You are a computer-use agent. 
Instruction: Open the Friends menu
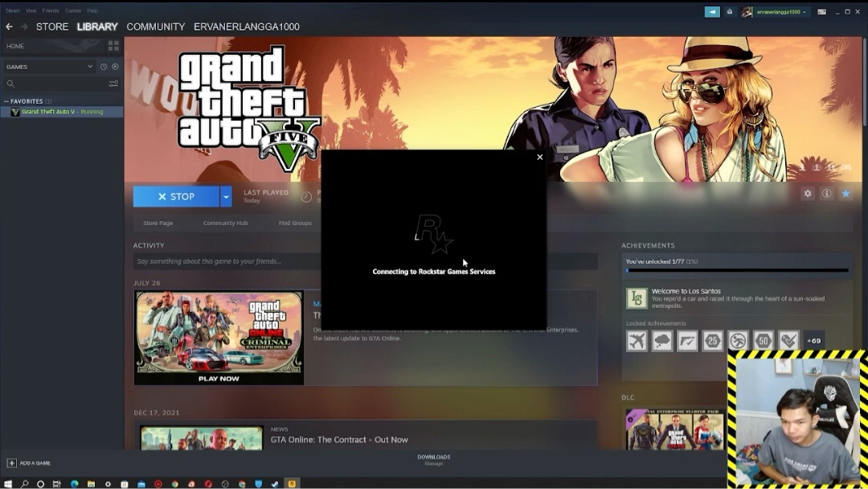point(51,10)
